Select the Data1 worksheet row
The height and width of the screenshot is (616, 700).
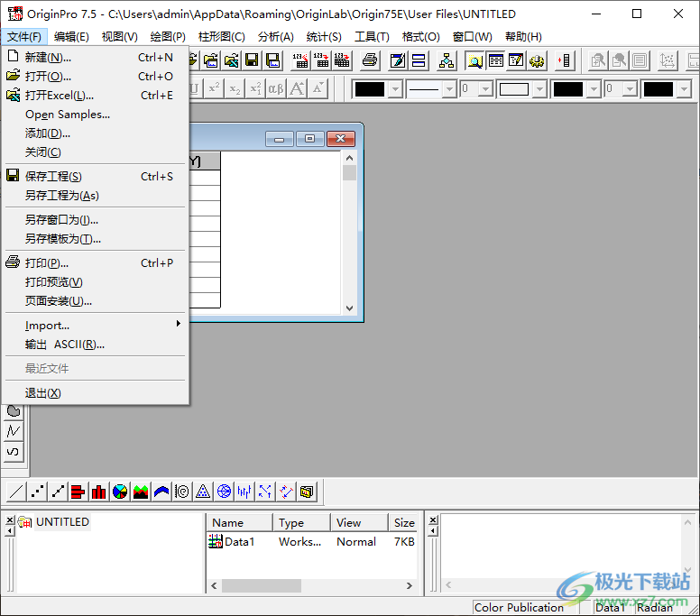point(311,542)
